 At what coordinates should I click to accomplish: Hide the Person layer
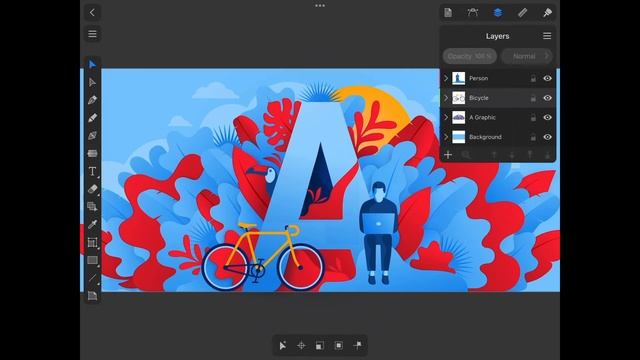coord(547,78)
